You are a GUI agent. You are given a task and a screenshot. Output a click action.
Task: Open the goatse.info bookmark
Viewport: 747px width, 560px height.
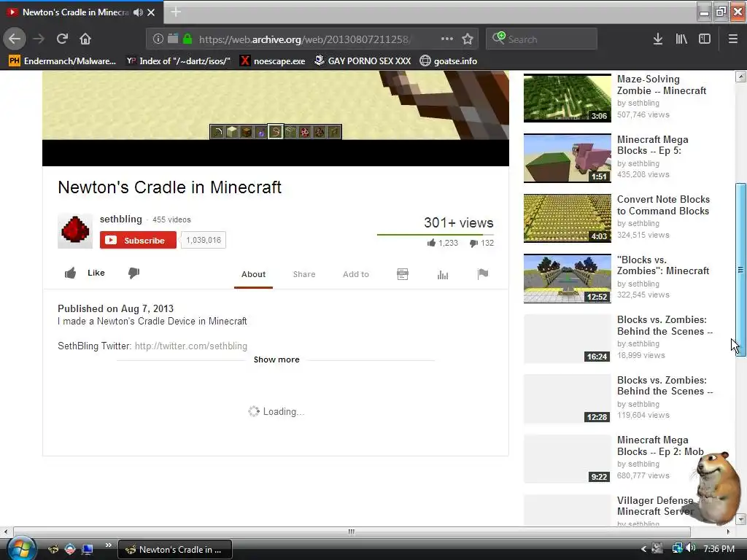[x=449, y=61]
